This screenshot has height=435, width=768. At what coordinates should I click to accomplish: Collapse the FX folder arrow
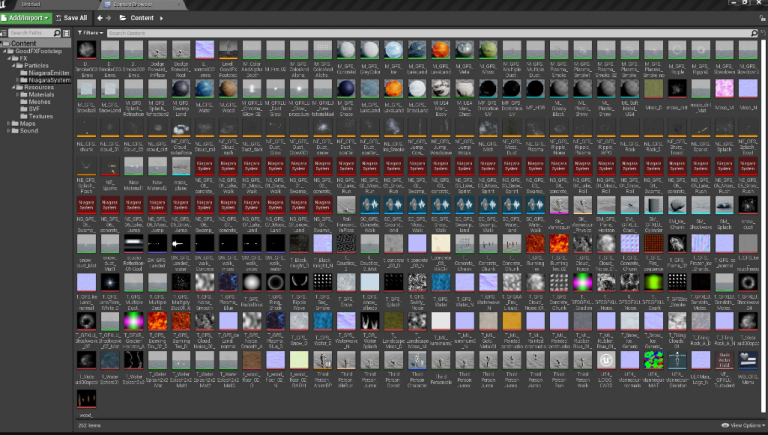tap(9, 58)
